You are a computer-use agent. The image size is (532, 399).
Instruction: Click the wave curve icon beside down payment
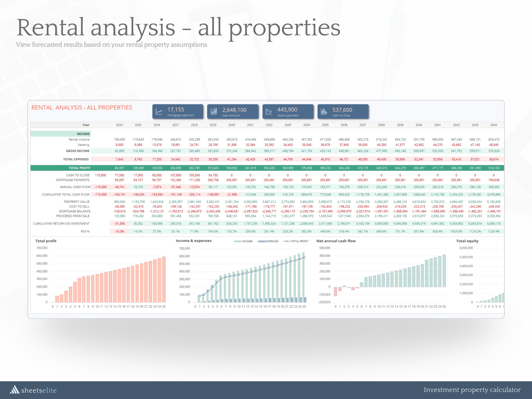click(x=269, y=112)
